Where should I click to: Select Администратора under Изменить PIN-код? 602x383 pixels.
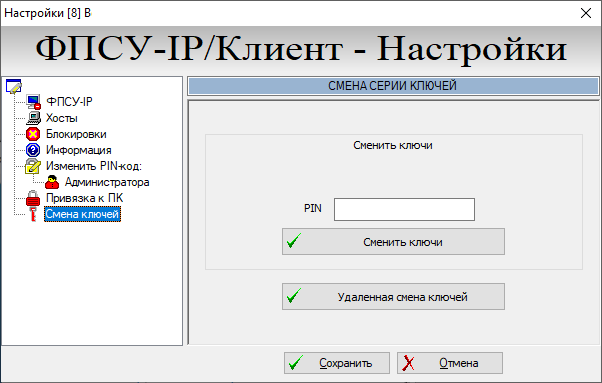(x=107, y=182)
